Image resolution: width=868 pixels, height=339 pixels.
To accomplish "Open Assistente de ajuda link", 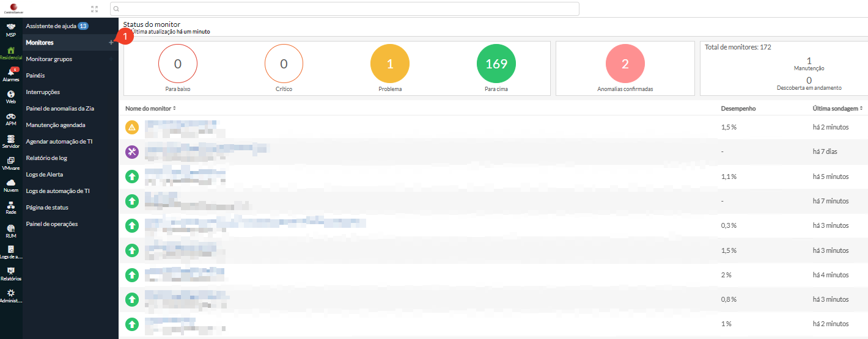I will point(51,26).
